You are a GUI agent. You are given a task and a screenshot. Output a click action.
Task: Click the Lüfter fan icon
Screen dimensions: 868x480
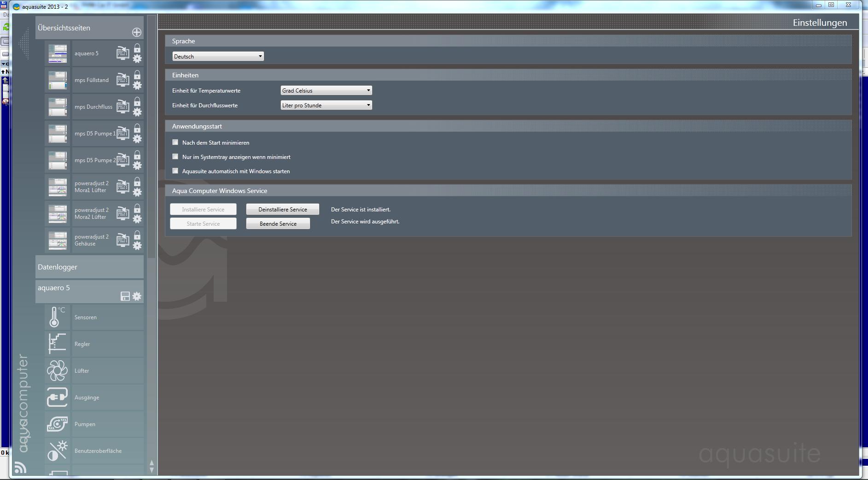pyautogui.click(x=58, y=370)
